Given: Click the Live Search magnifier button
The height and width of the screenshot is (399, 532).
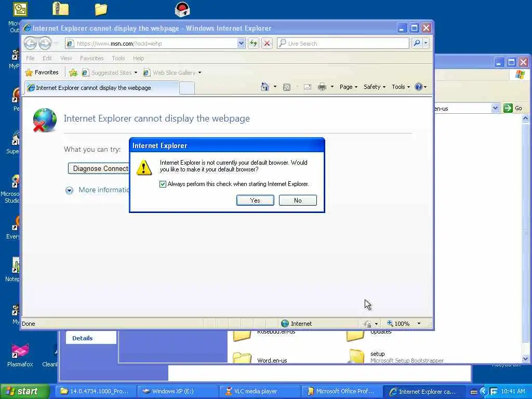Looking at the screenshot, I should point(417,43).
